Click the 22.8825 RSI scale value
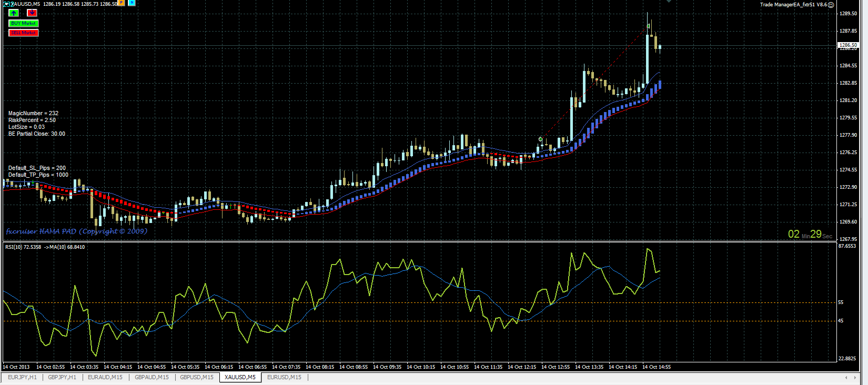Image resolution: width=868 pixels, height=385 pixels. 847,359
